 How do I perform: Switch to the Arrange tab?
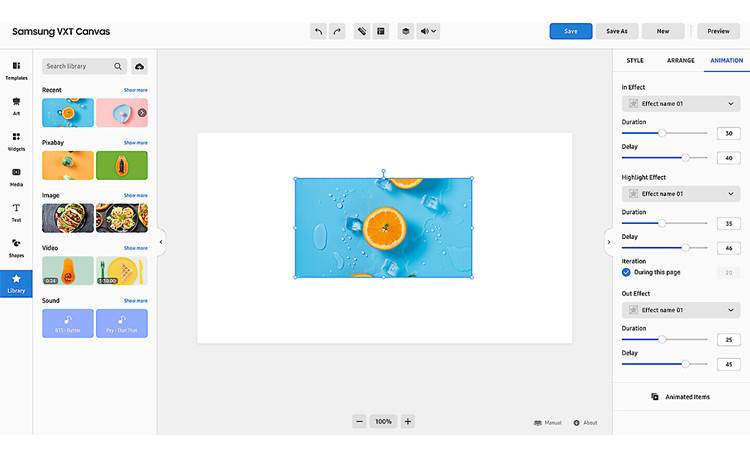coord(681,60)
